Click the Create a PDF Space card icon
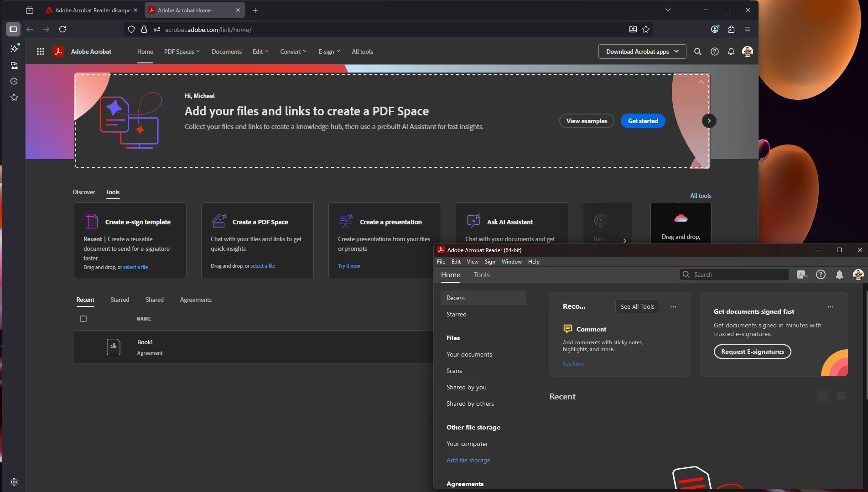Screen dimensions: 868x492 pos(219,221)
